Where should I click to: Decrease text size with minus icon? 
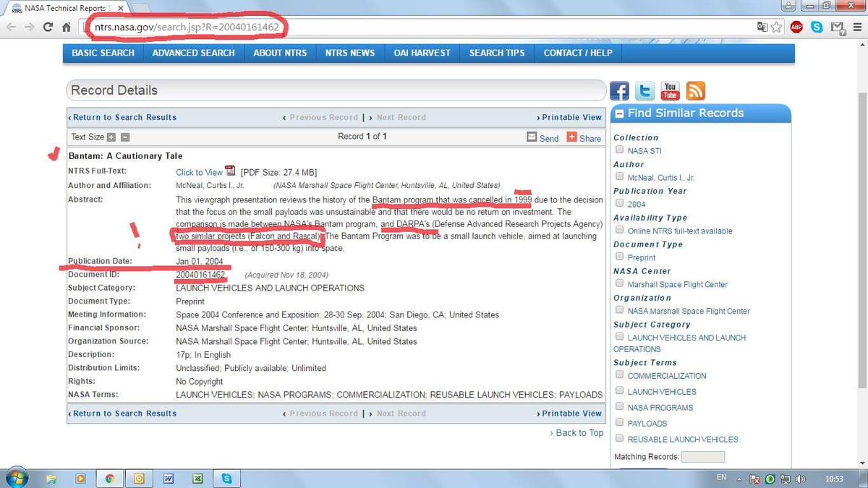point(124,137)
